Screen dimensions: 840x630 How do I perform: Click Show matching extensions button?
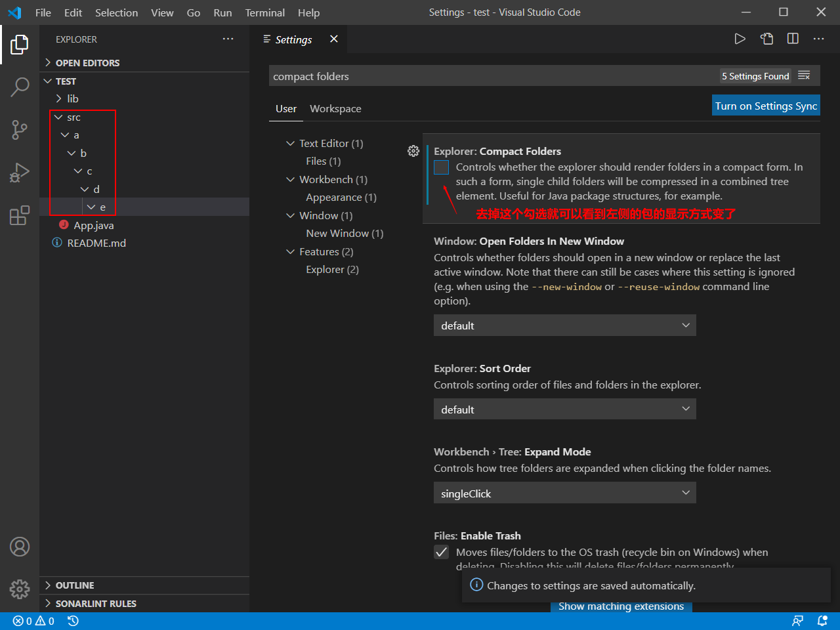point(621,606)
